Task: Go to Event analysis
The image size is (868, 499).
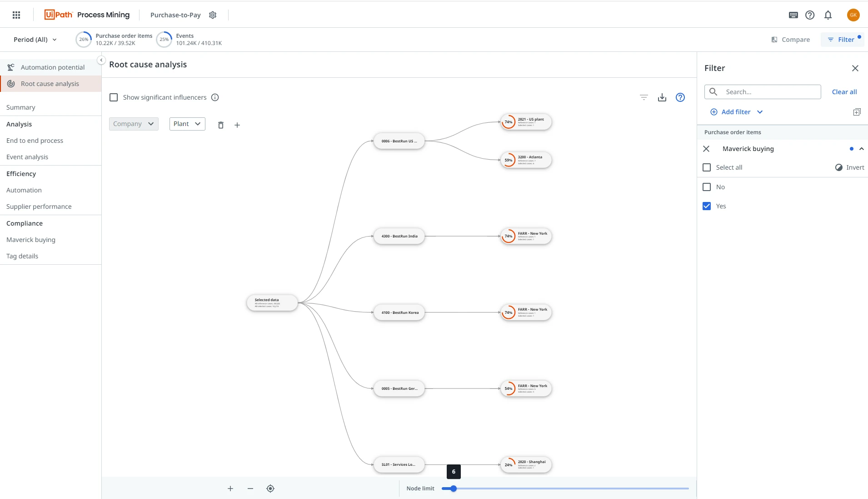Action: tap(27, 157)
